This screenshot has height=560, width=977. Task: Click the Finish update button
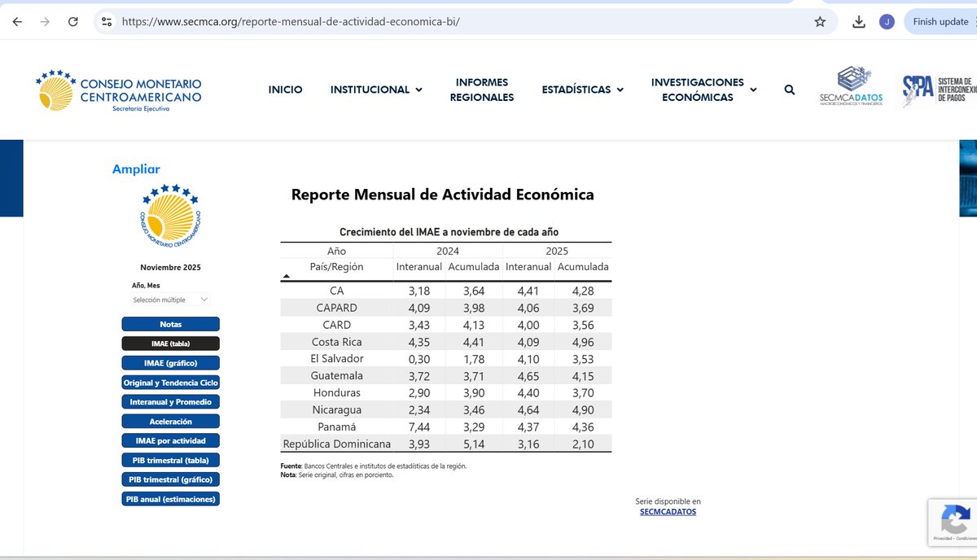point(942,22)
